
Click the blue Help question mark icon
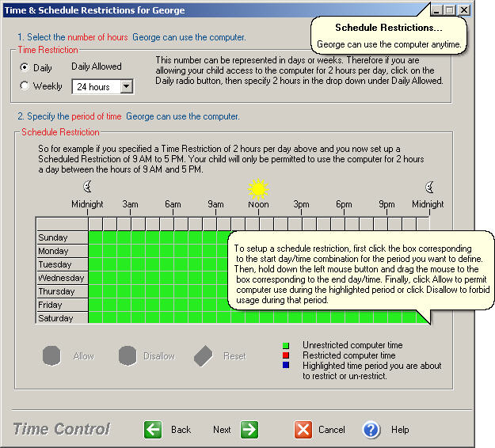coord(371,430)
